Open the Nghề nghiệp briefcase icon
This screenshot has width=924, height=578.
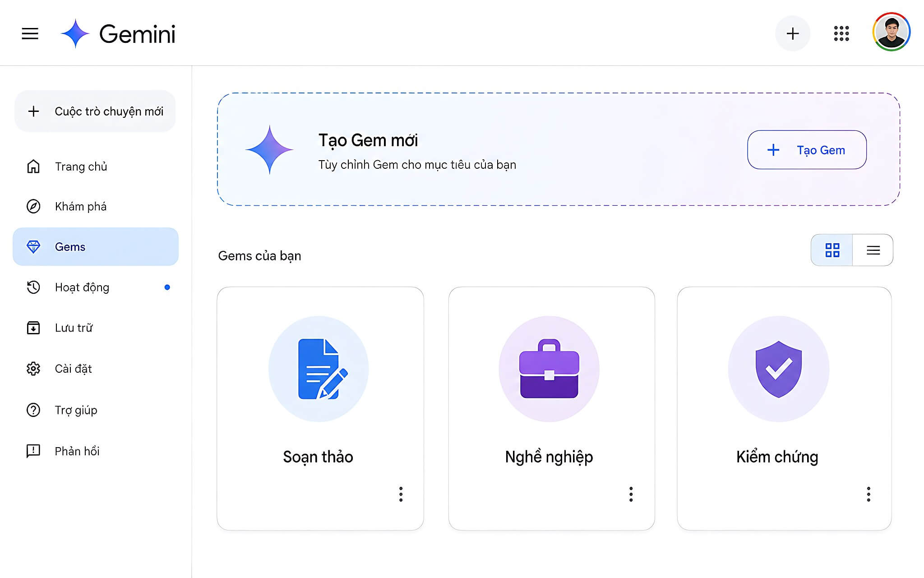[549, 369]
